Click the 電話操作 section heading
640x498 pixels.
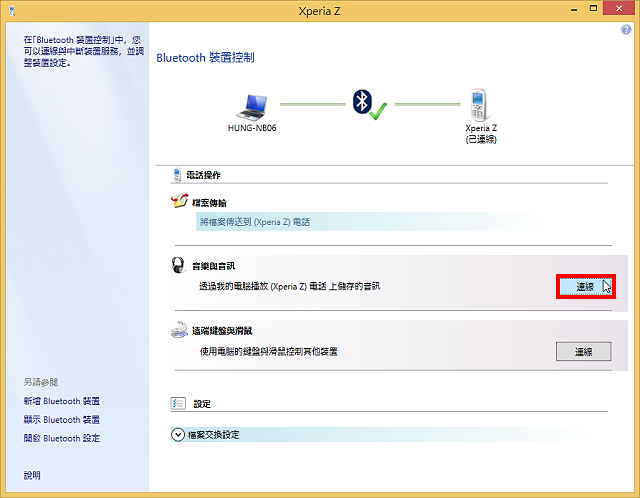coord(203,176)
